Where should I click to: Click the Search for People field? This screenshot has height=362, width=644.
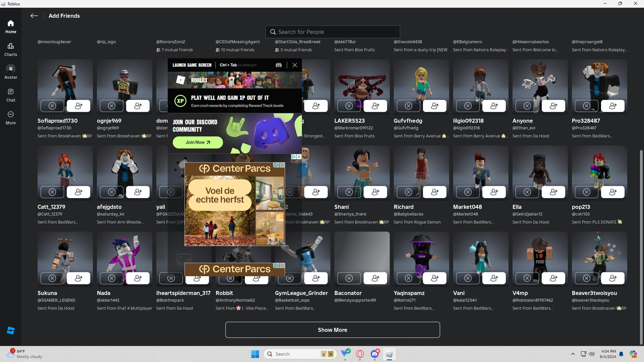click(332, 32)
